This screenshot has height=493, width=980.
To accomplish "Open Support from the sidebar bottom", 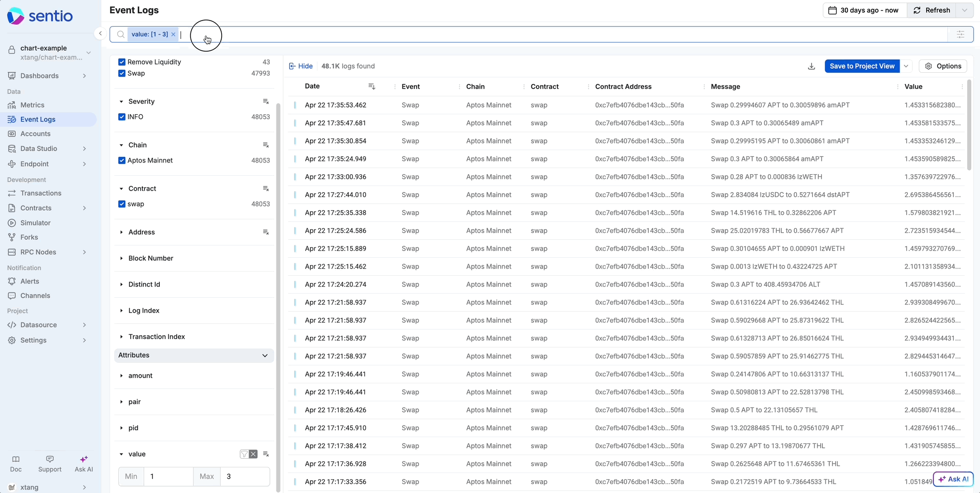I will click(50, 464).
